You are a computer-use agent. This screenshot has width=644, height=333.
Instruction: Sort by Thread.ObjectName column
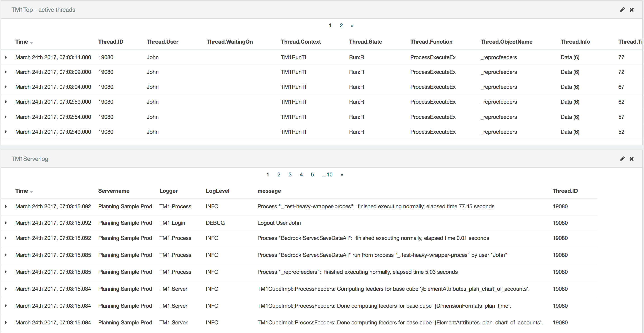point(506,42)
